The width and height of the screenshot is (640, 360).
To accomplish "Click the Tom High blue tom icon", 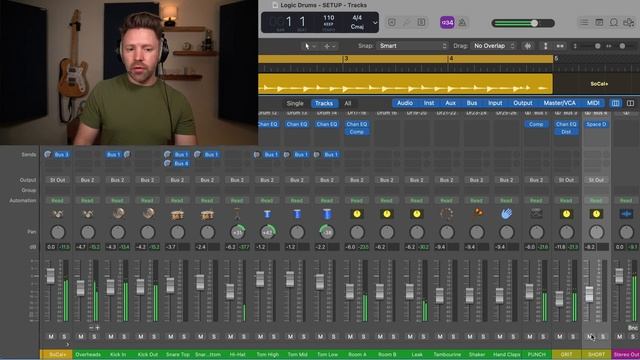I will click(267, 214).
